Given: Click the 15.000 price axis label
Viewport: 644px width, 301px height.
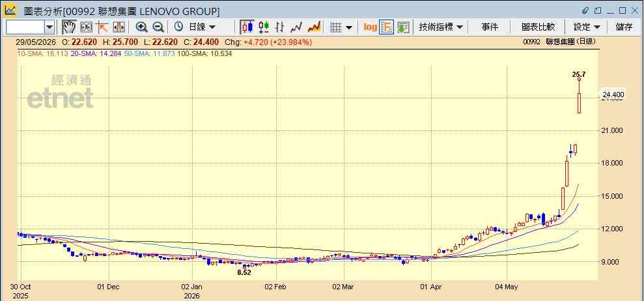Looking at the screenshot, I should click(613, 196).
